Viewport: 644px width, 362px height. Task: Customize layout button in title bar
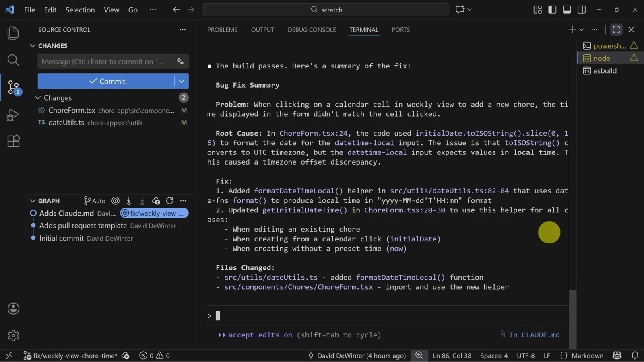(537, 10)
